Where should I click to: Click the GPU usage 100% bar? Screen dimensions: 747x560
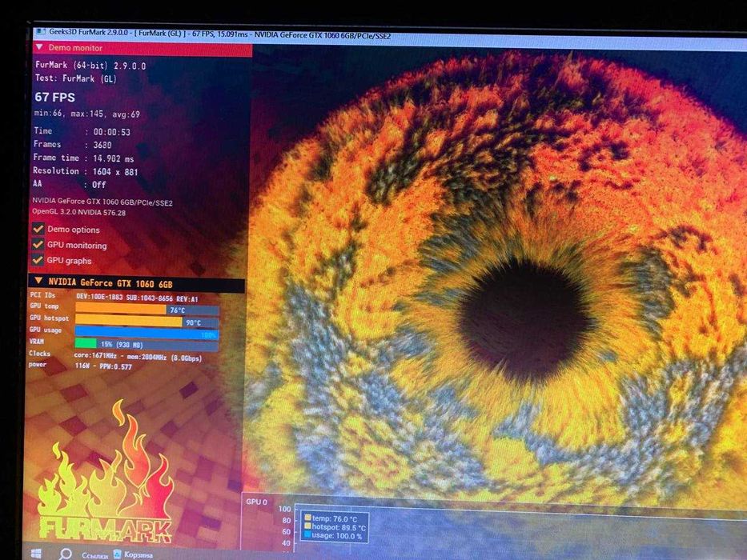(x=147, y=334)
